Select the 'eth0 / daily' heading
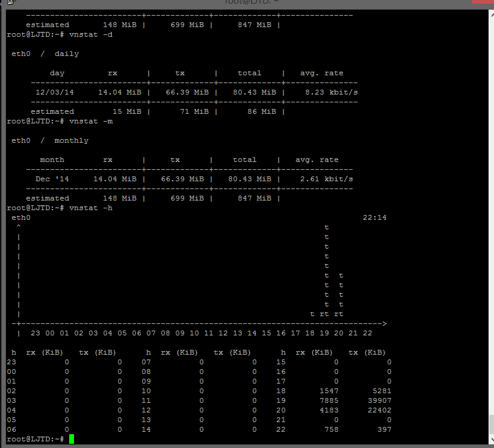The height and width of the screenshot is (448, 494). [45, 54]
